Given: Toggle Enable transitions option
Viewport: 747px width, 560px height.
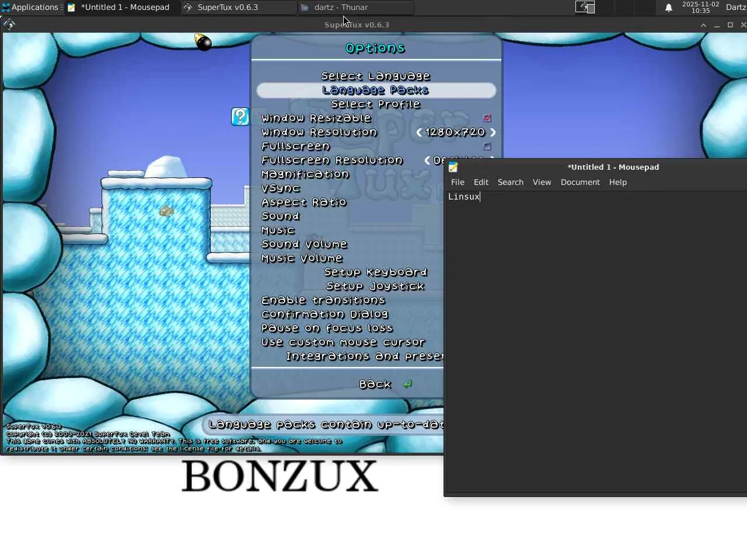Looking at the screenshot, I should point(323,300).
